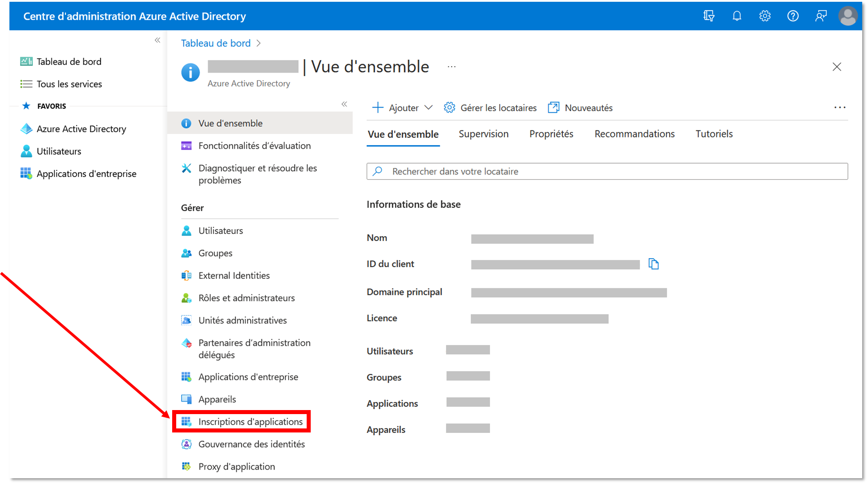Image resolution: width=868 pixels, height=484 pixels.
Task: Switch to the Tutoriels tab
Action: pyautogui.click(x=714, y=134)
